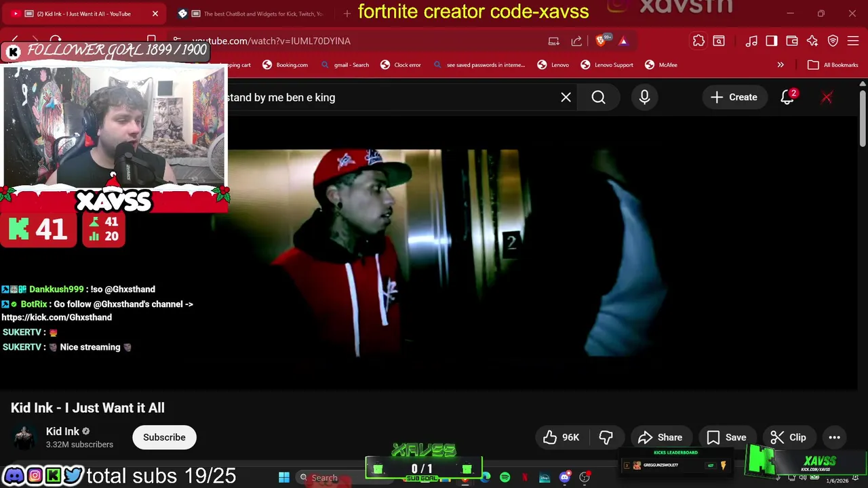
Task: Click the share page icon in address bar
Action: click(x=576, y=41)
